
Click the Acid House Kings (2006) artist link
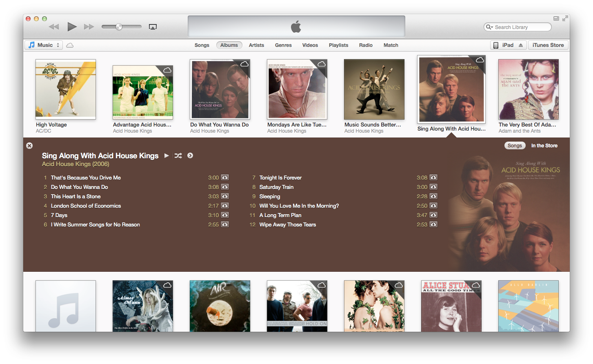[x=76, y=164]
